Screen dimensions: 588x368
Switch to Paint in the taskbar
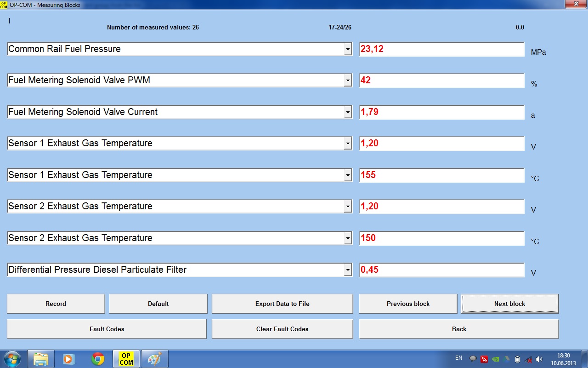[x=154, y=359]
